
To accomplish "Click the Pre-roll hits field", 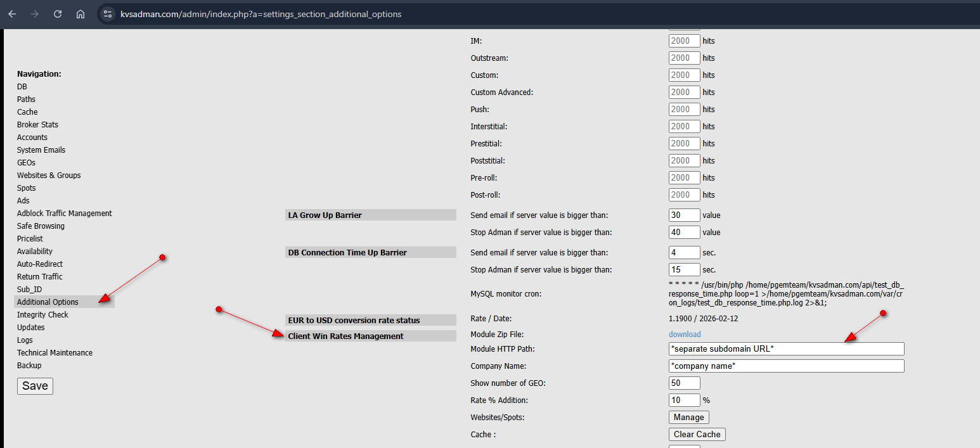I will (x=685, y=177).
